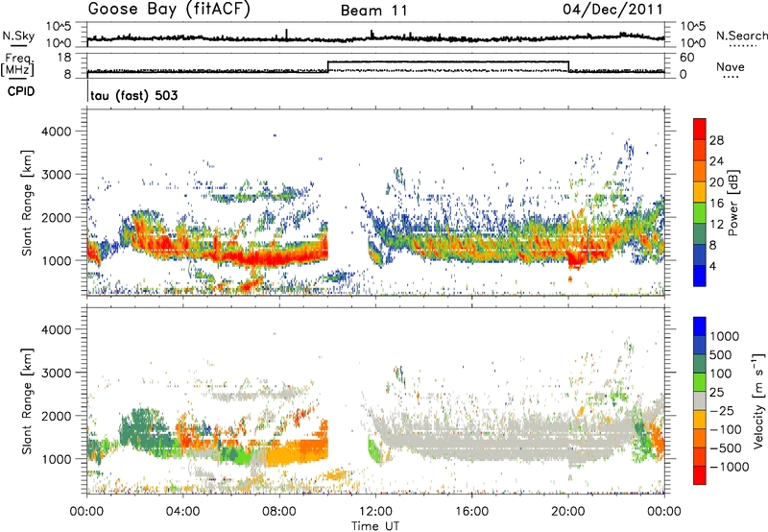The height and width of the screenshot is (532, 768).
Task: Click the -25 label on velocity colorbar
Action: pos(721,410)
